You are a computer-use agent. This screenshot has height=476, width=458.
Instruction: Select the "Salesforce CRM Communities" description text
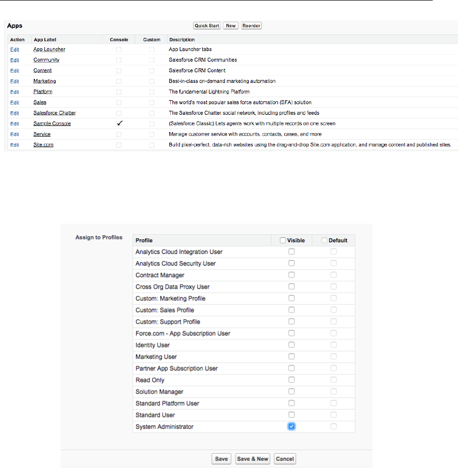point(203,60)
